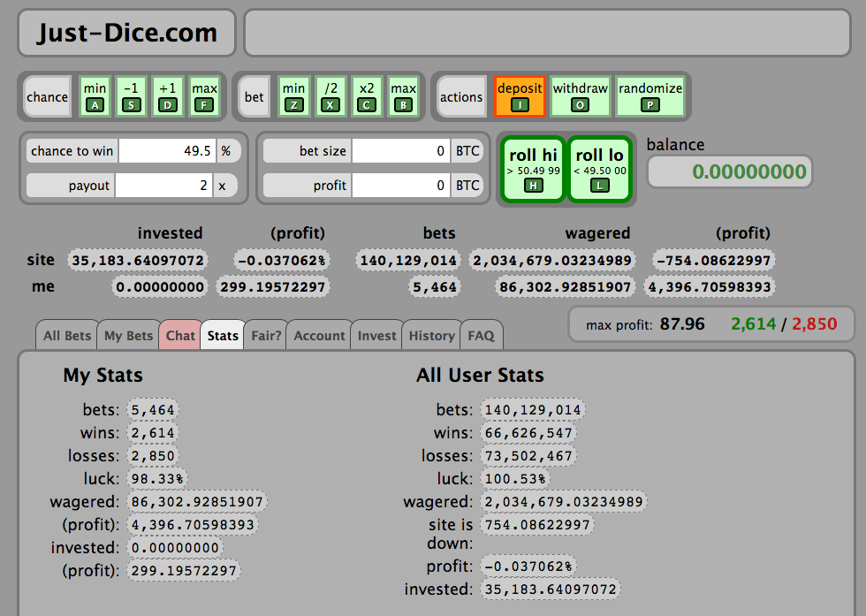866x616 pixels.
Task: Open the Invest tab
Action: (x=376, y=335)
